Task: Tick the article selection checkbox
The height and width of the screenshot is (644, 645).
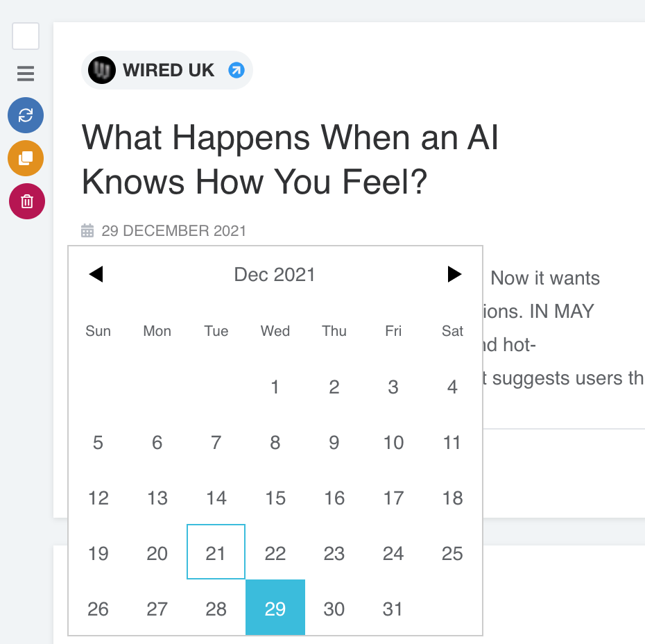Action: (x=26, y=36)
